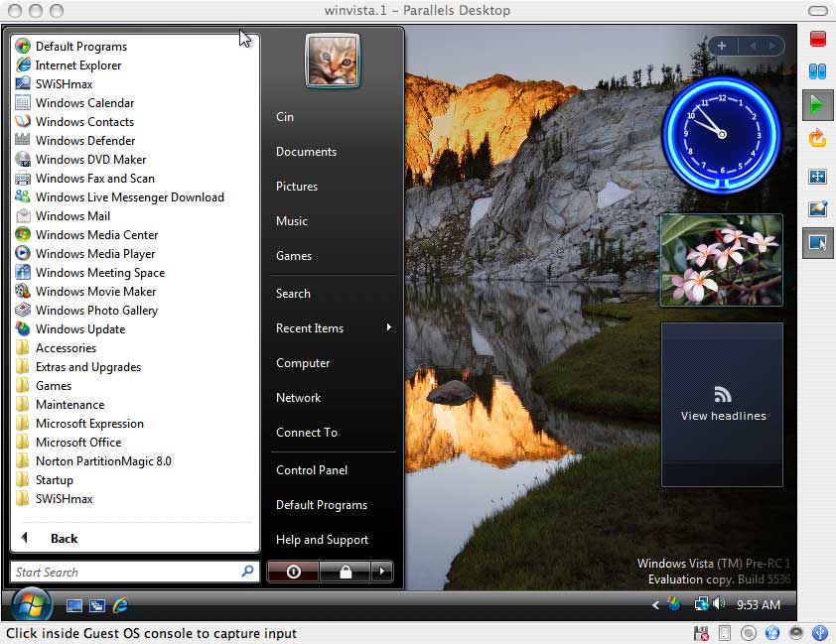This screenshot has width=836, height=644.
Task: Click the power button in Start menu
Action: pyautogui.click(x=293, y=572)
